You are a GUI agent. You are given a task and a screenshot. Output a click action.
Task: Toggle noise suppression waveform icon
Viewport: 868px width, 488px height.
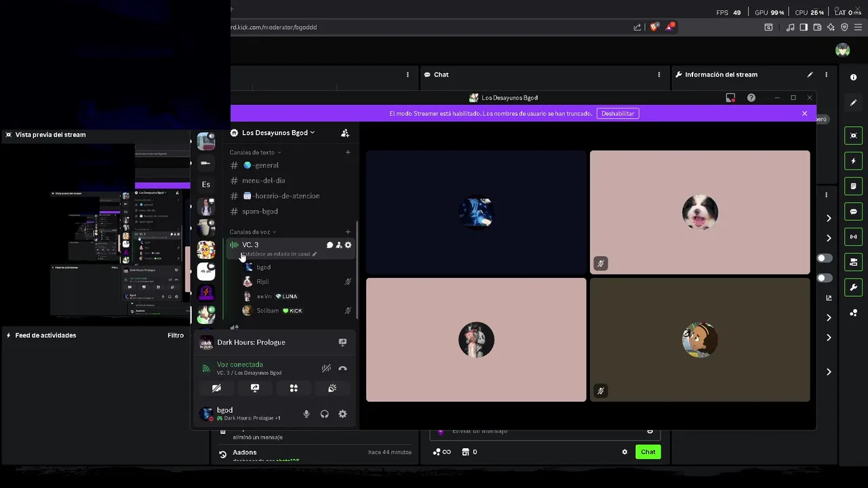[x=326, y=368]
